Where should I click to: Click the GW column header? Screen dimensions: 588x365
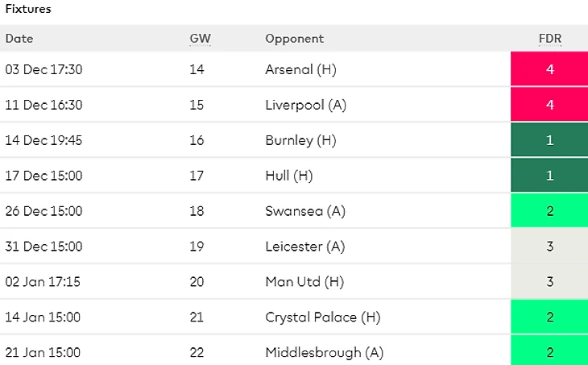click(198, 39)
